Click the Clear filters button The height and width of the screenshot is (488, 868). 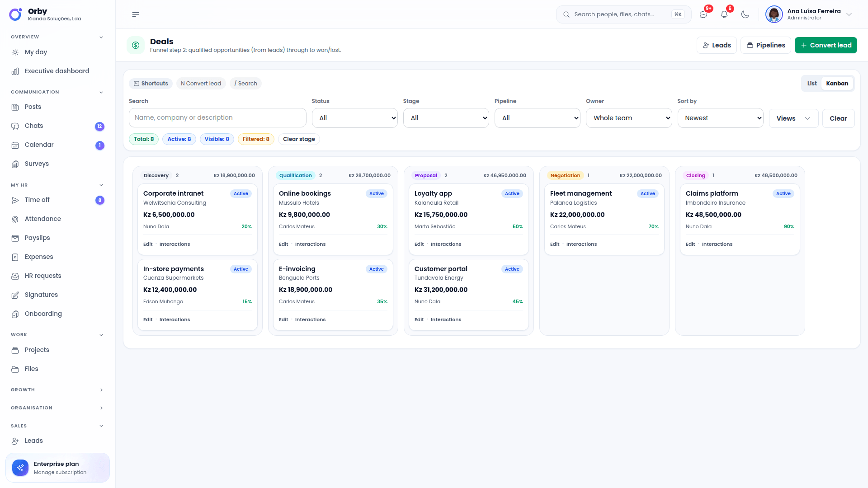(838, 118)
